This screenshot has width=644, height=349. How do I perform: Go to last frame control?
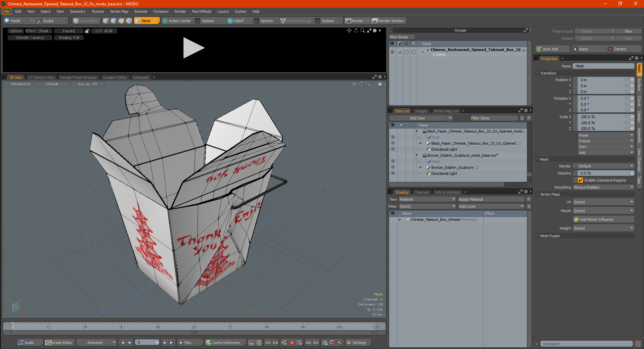(x=172, y=343)
